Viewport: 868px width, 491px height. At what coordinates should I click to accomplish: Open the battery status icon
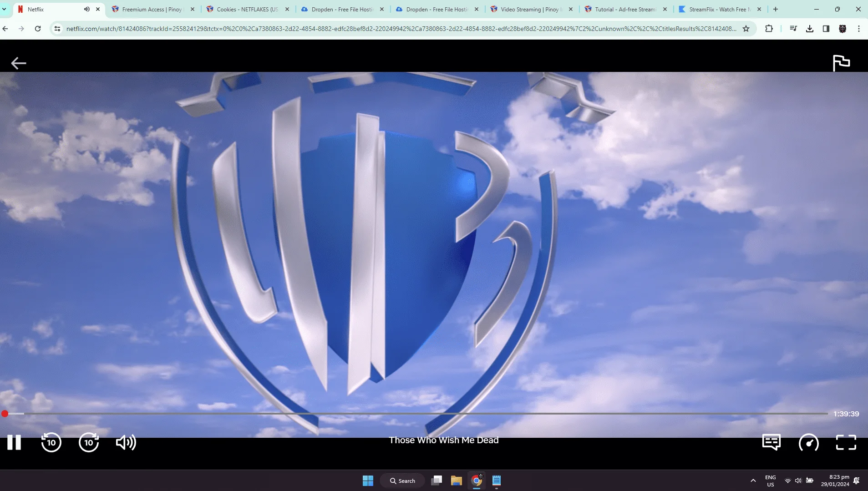pyautogui.click(x=809, y=481)
